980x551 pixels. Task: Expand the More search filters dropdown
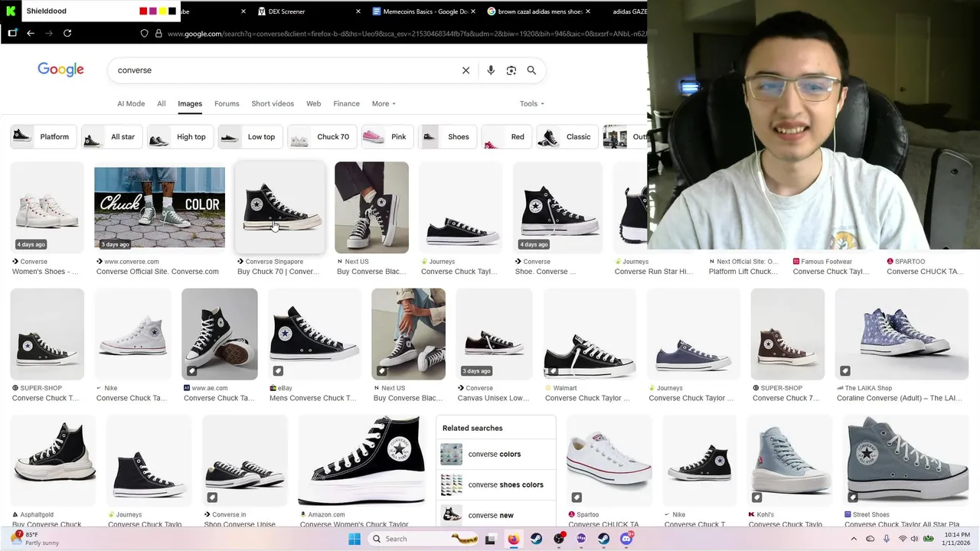[x=384, y=103]
